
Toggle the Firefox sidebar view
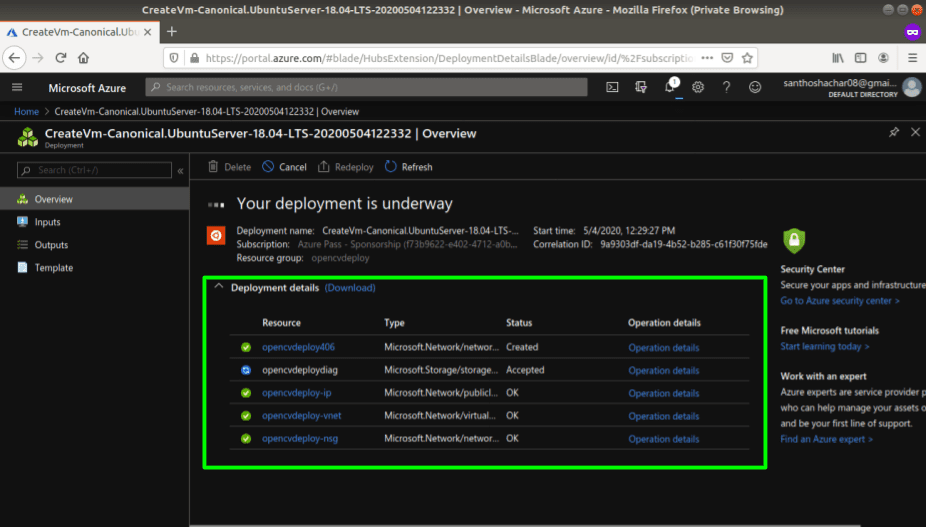point(860,58)
